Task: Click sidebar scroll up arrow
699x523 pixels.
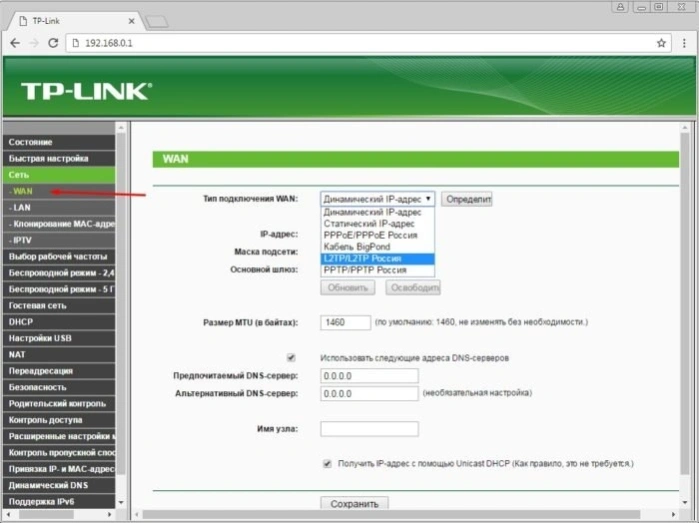Action: click(121, 128)
